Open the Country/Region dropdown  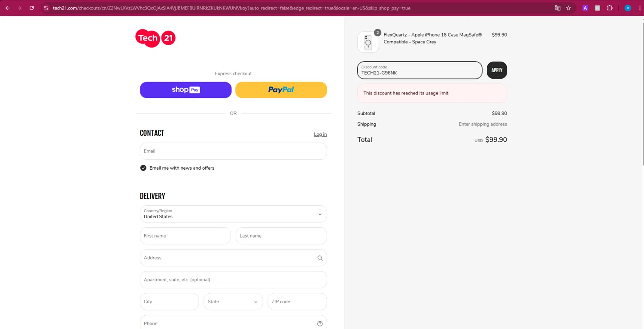233,214
